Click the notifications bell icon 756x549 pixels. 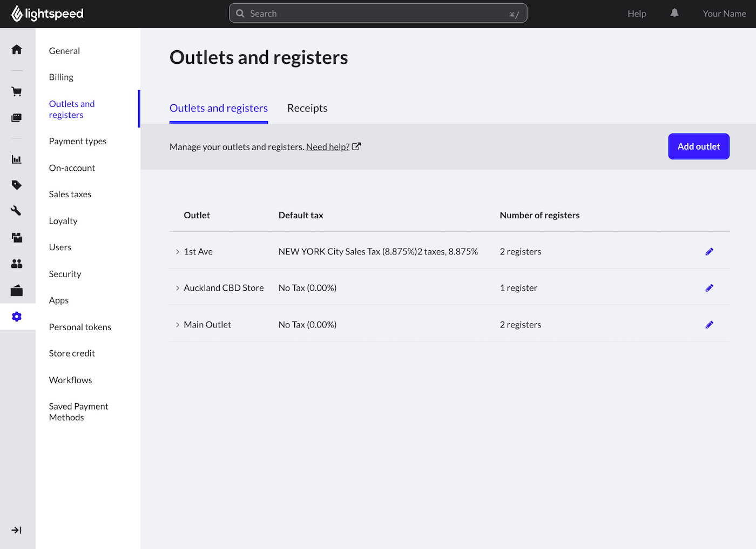click(674, 14)
